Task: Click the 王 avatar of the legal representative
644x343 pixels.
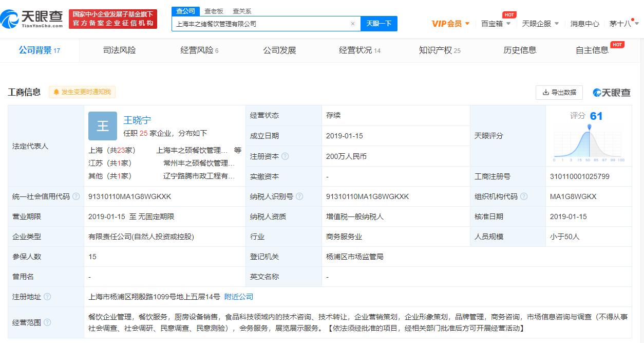Action: pos(102,126)
